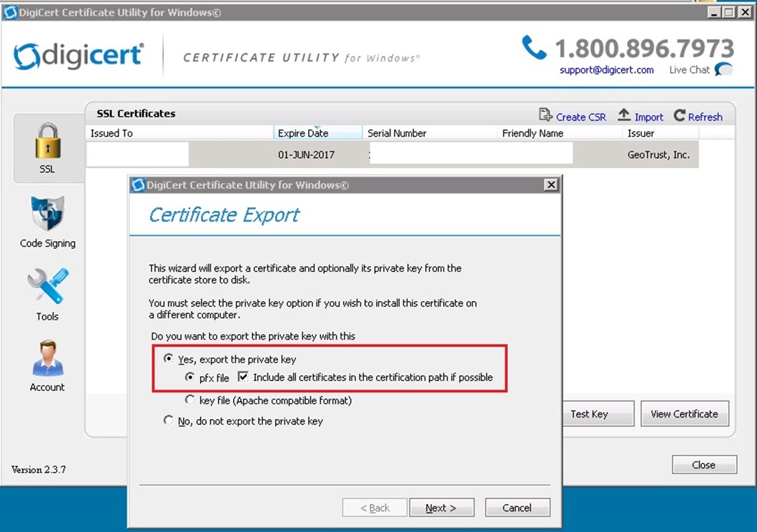Select the certificate row expiring 01-JUN-2017

pos(392,154)
